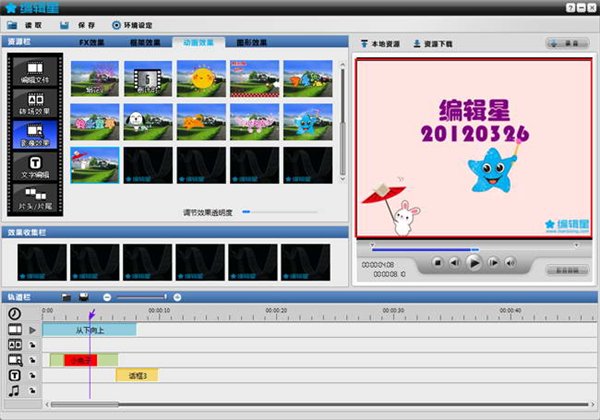The height and width of the screenshot is (420, 600).
Task: Click the button right of playback controls
Action: coord(567,270)
